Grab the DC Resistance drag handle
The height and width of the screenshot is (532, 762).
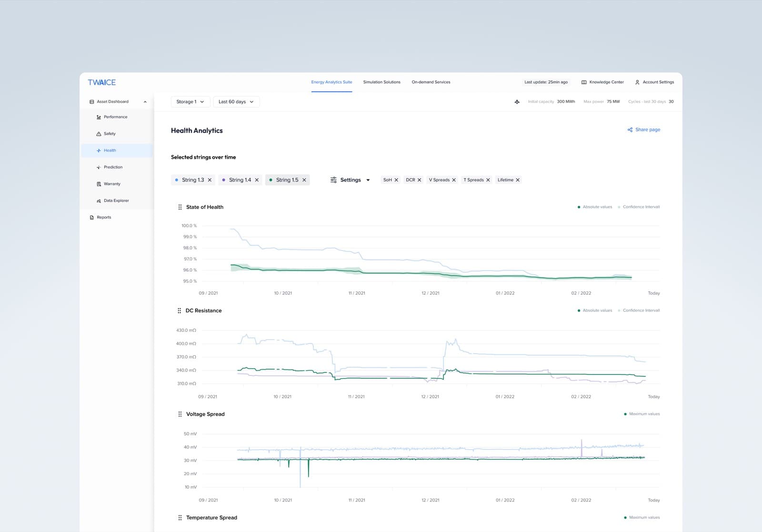[x=179, y=311]
